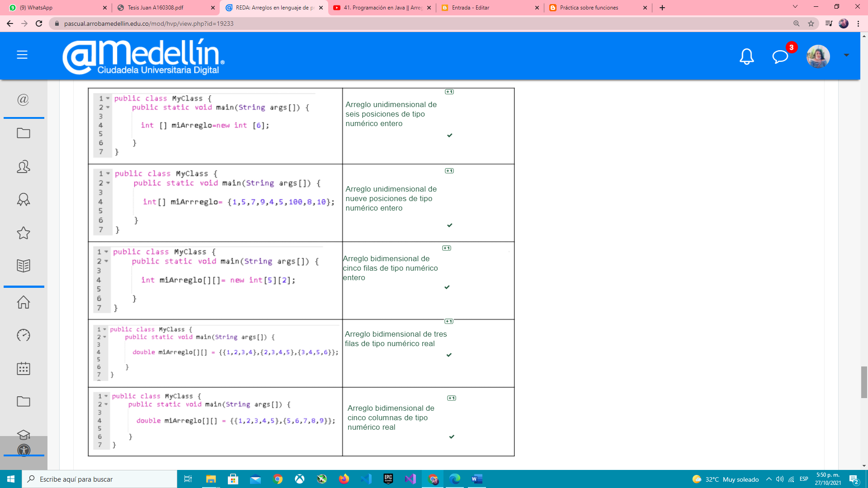Expand user profile dropdown arrow
This screenshot has width=868, height=488.
pyautogui.click(x=846, y=55)
